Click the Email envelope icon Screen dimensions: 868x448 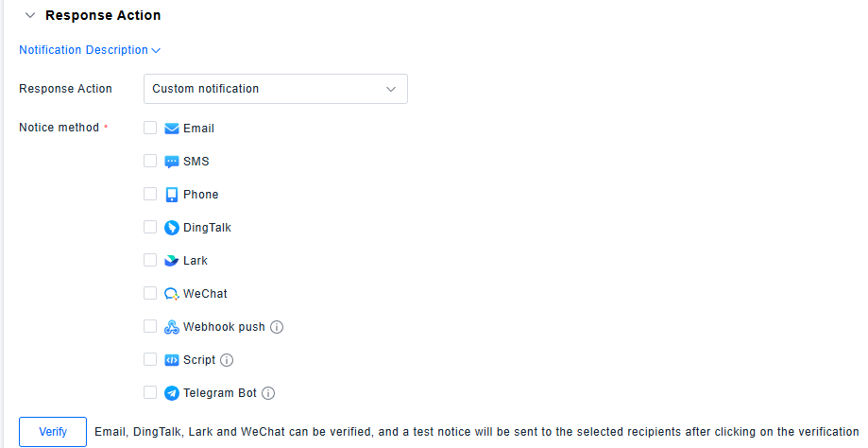pos(172,129)
